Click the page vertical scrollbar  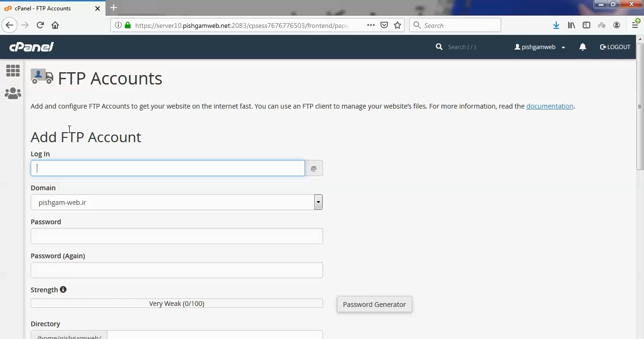640,106
